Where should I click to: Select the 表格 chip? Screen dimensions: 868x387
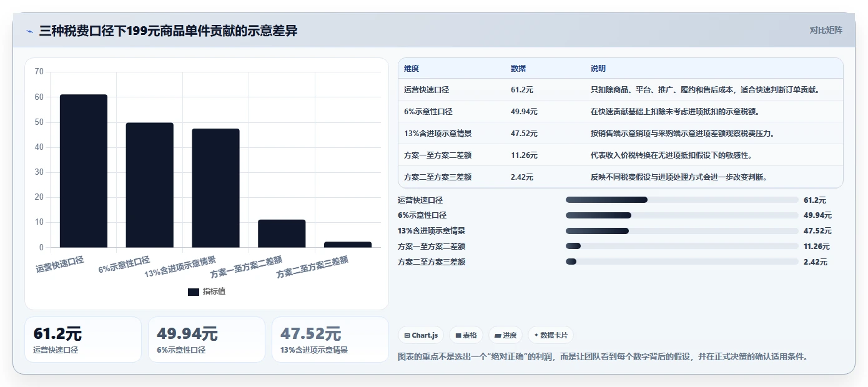[x=466, y=335]
